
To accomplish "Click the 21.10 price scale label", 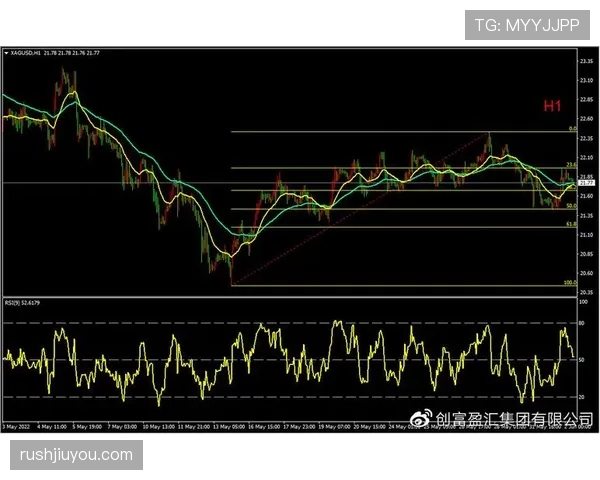I will pyautogui.click(x=586, y=235).
